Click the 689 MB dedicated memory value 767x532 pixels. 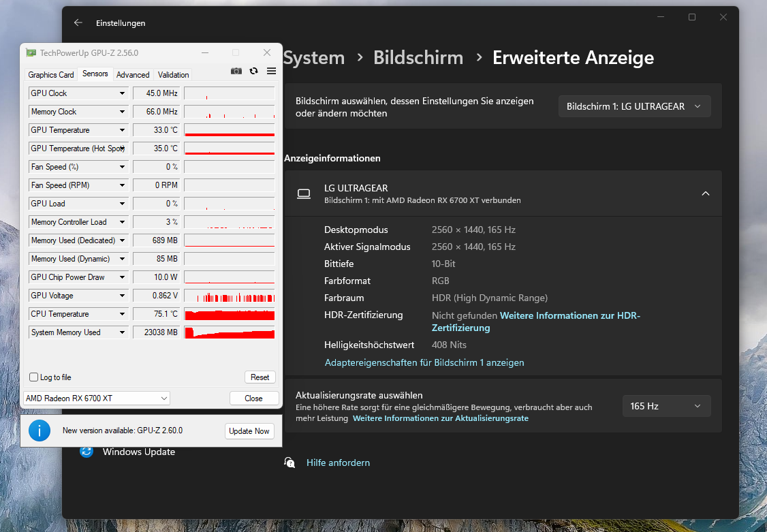pyautogui.click(x=156, y=240)
